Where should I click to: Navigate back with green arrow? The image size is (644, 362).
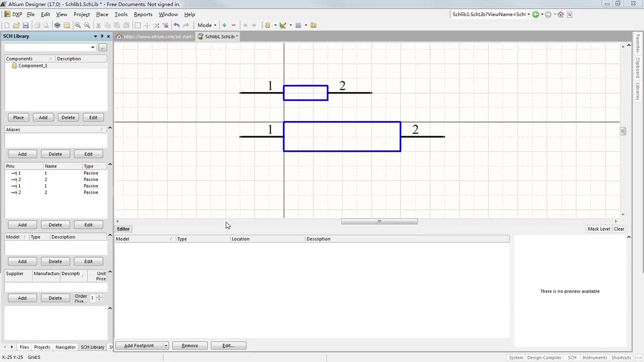tap(535, 15)
